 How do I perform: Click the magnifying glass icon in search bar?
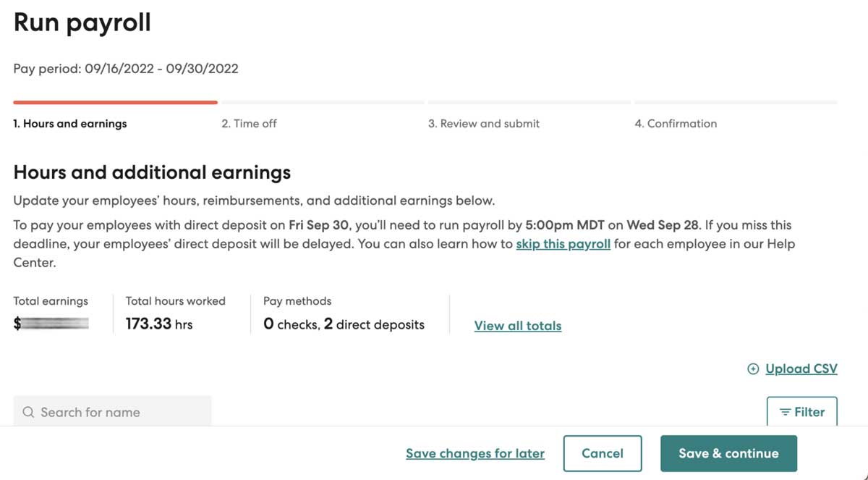point(27,412)
